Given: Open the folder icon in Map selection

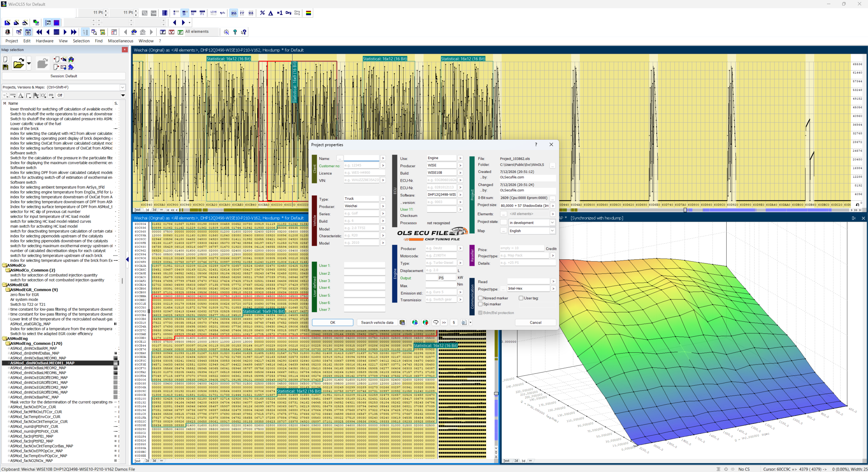Looking at the screenshot, I should [x=19, y=63].
